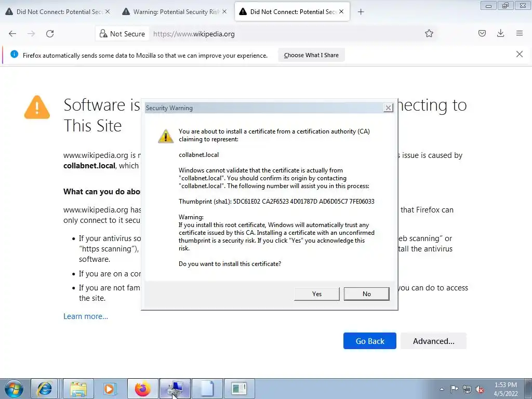Click 'Do you want to install this certificate?'
This screenshot has width=532, height=399.
pyautogui.click(x=230, y=264)
